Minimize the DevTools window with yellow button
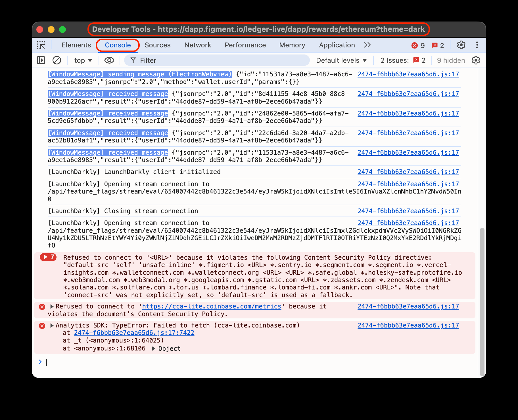Viewport: 518px width, 420px height. [x=51, y=30]
